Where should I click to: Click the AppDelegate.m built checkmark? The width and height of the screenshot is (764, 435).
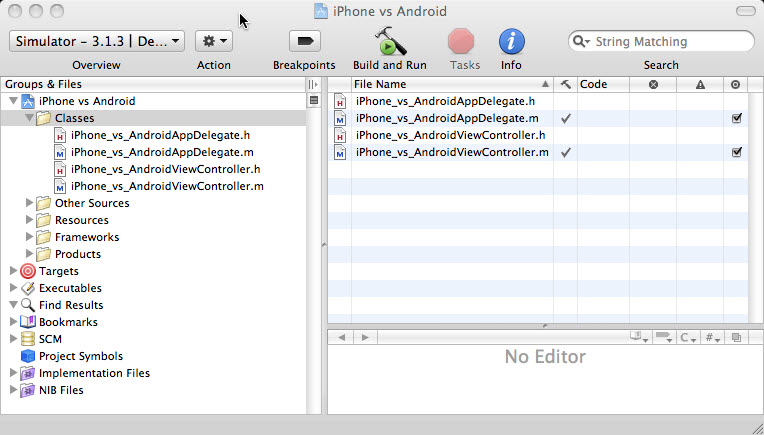(566, 118)
